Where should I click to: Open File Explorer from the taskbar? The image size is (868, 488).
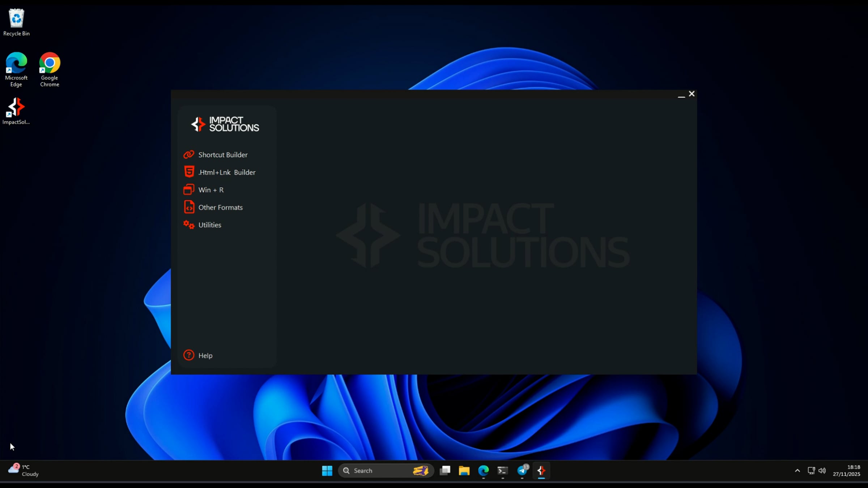pyautogui.click(x=464, y=471)
